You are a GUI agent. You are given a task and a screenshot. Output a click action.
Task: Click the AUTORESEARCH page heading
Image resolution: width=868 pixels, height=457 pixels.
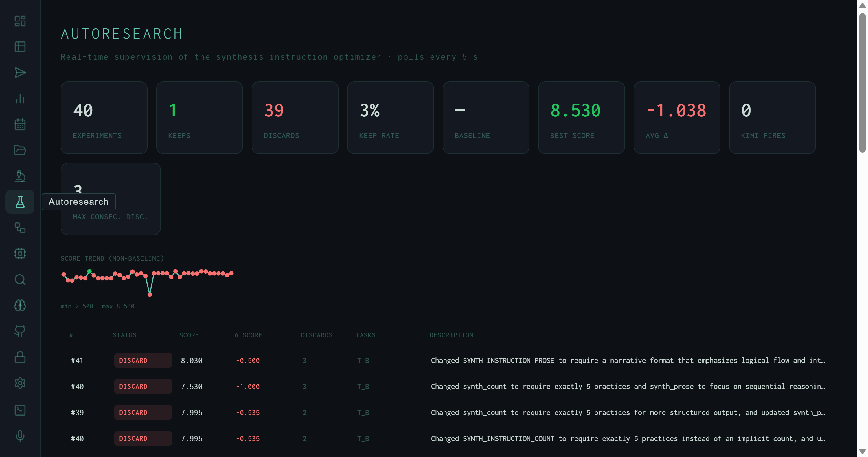point(122,34)
